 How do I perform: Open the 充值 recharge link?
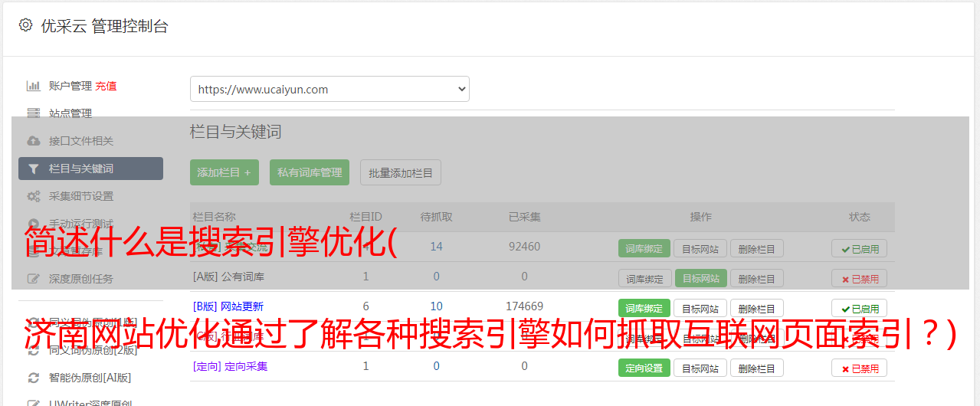click(x=107, y=86)
